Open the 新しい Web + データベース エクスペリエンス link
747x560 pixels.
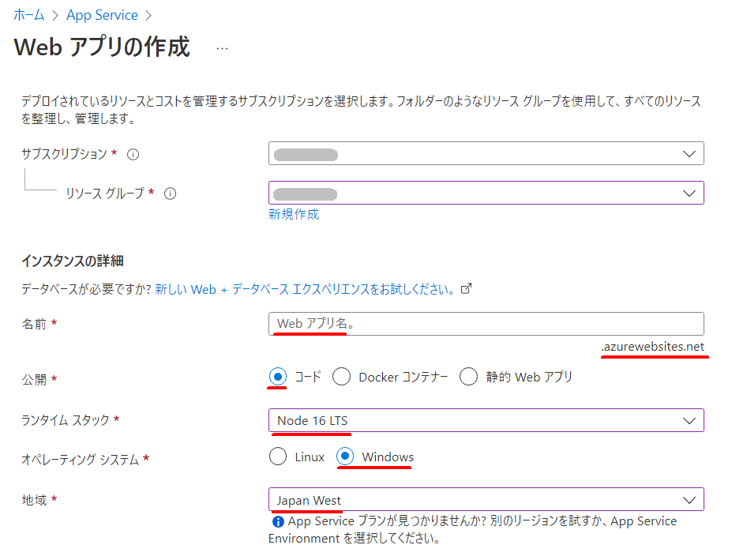305,290
